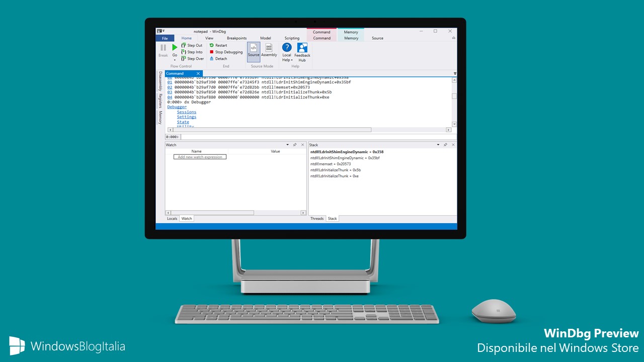Switch to the Stack tab
Viewport: 644px width, 362px height.
click(x=333, y=219)
